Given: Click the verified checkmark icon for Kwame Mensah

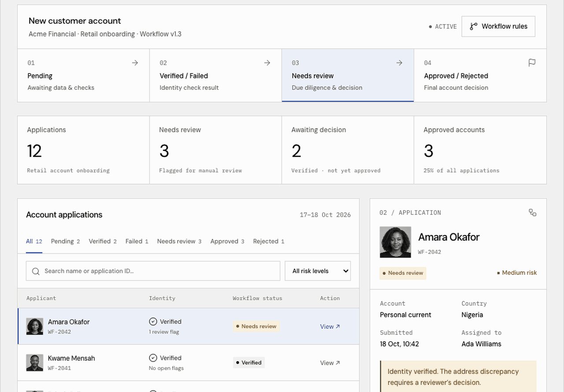Looking at the screenshot, I should coord(153,358).
